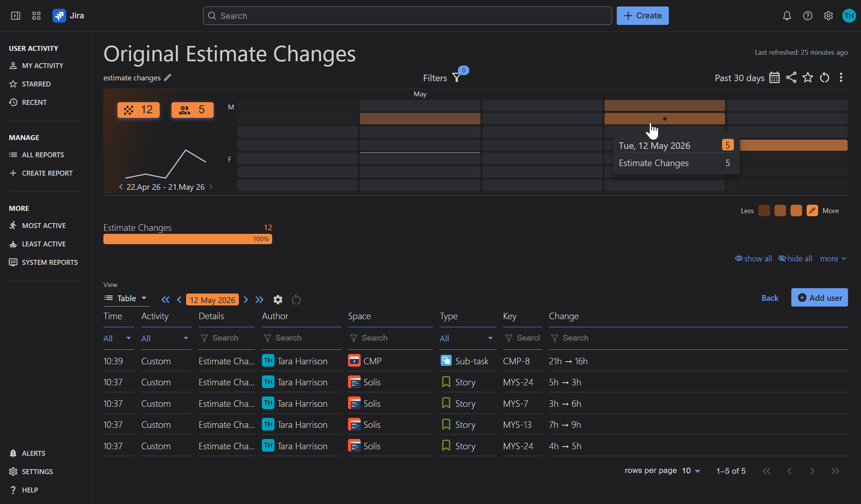
Task: Go to the previous day arrow
Action: pos(179,300)
